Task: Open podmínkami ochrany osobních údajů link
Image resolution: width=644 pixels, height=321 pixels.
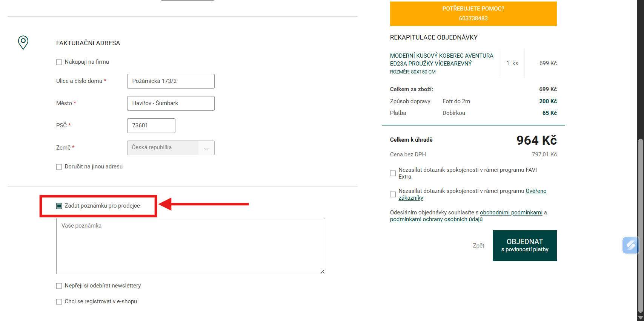Action: 436,219
